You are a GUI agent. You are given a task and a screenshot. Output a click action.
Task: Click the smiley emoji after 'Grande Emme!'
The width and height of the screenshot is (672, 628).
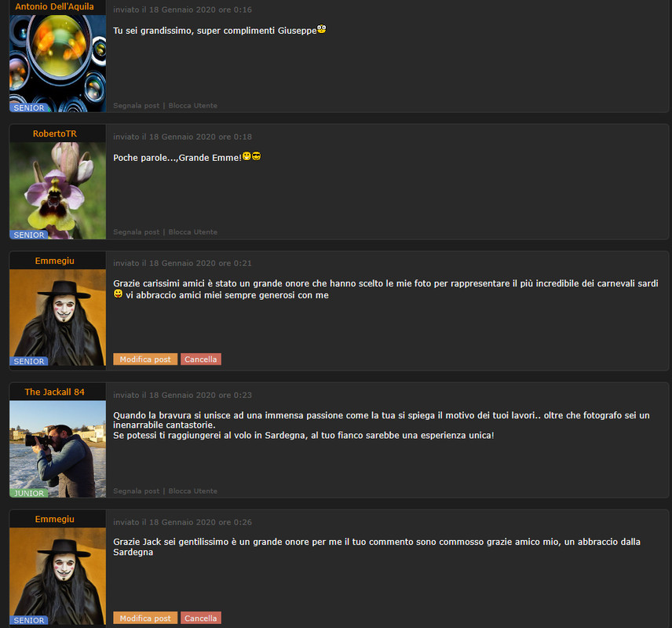(x=247, y=156)
